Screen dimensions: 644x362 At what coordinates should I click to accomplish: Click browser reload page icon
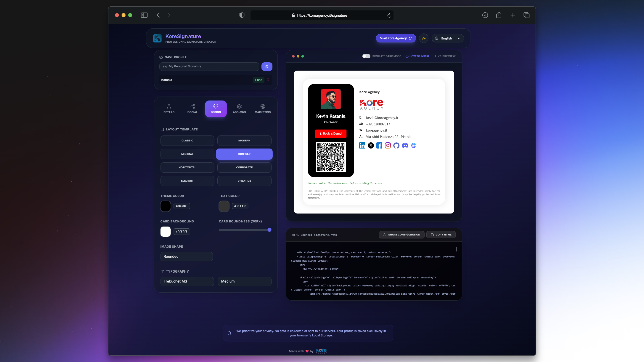[x=389, y=15]
